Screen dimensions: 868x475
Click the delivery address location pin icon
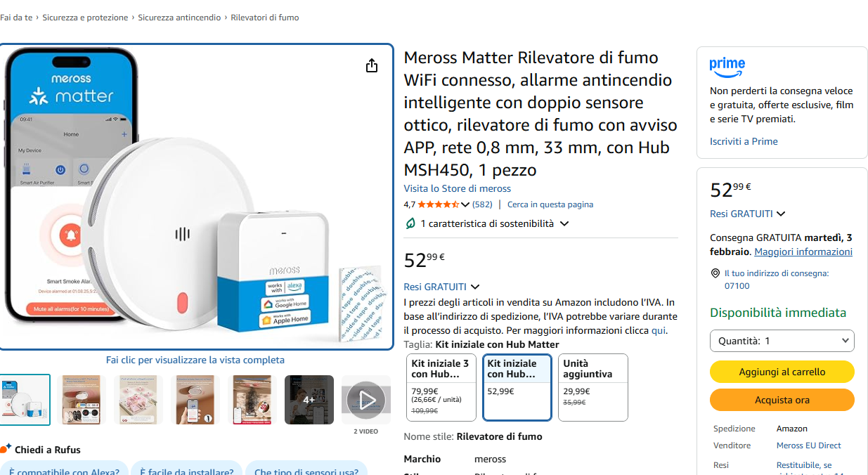point(715,273)
